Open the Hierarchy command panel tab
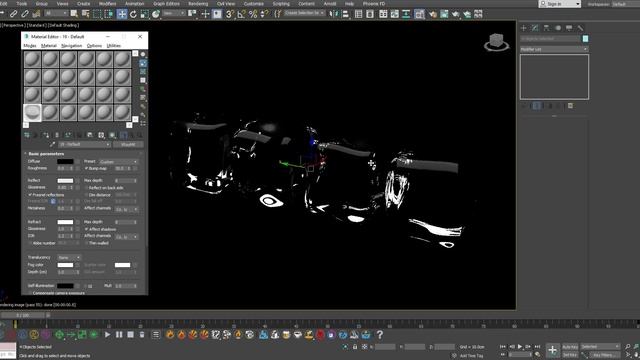The height and width of the screenshot is (360, 640). coord(546,28)
